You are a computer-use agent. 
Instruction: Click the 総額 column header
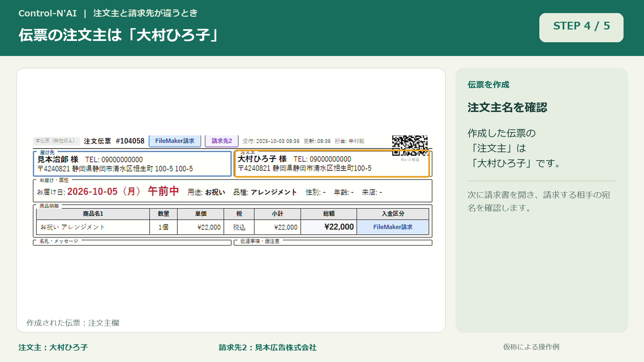(x=329, y=214)
